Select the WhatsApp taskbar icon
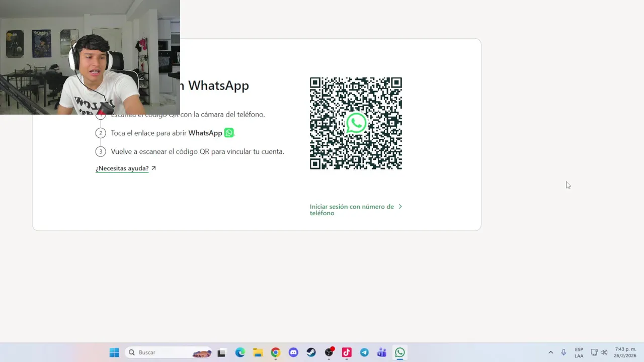644x362 pixels. coord(400,352)
